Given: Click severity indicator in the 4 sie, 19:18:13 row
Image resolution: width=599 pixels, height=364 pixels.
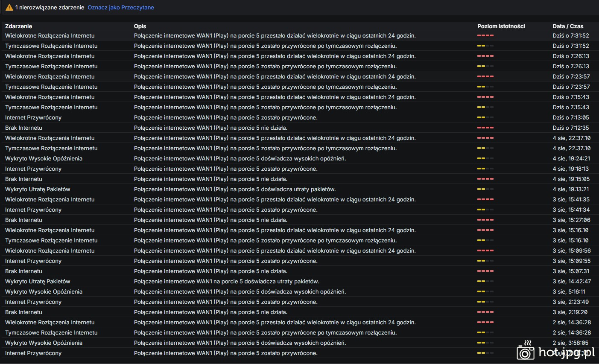Looking at the screenshot, I should tap(485, 169).
